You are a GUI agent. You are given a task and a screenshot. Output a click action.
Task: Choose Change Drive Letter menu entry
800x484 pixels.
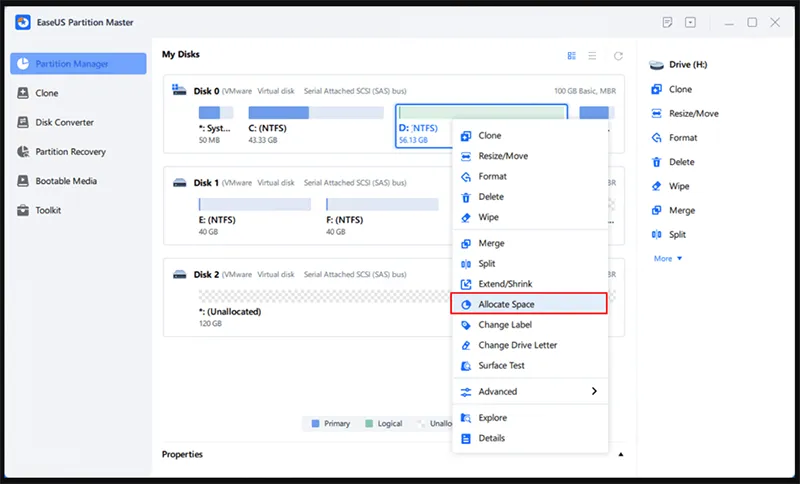point(530,345)
